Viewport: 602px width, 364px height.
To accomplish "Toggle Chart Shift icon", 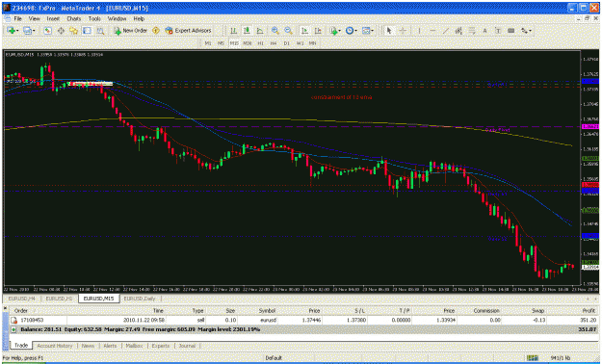I will point(318,31).
